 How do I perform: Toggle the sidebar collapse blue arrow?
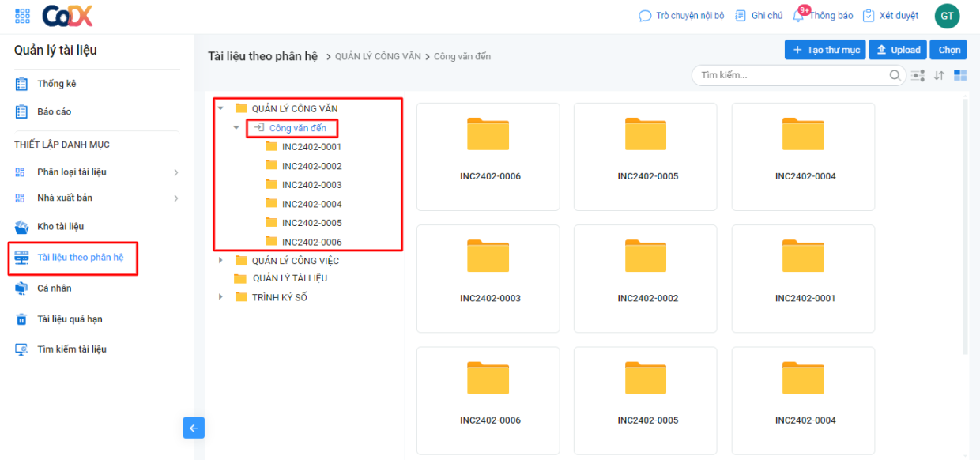[x=194, y=428]
